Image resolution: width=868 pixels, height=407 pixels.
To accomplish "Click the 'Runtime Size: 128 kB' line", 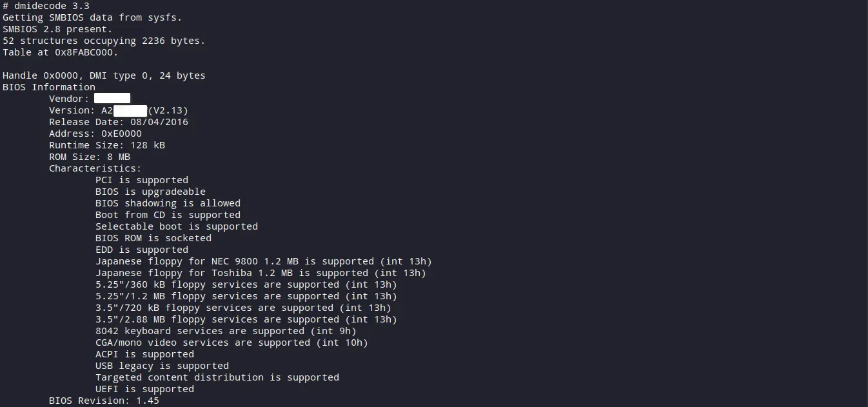I will pos(107,145).
